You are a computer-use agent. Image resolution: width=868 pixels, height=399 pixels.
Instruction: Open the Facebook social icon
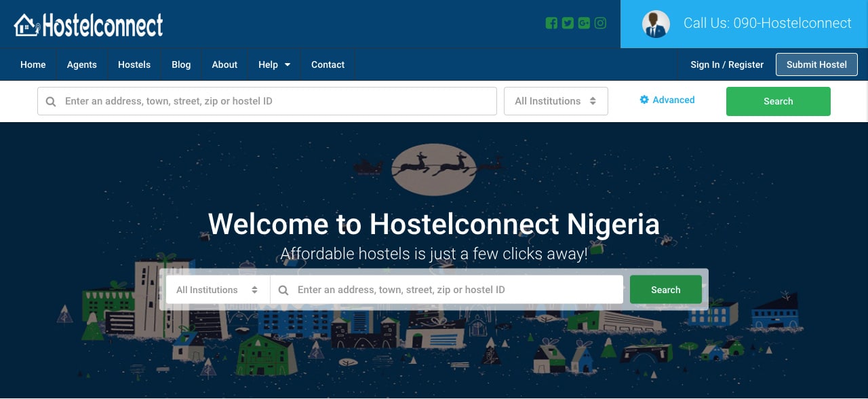tap(551, 23)
